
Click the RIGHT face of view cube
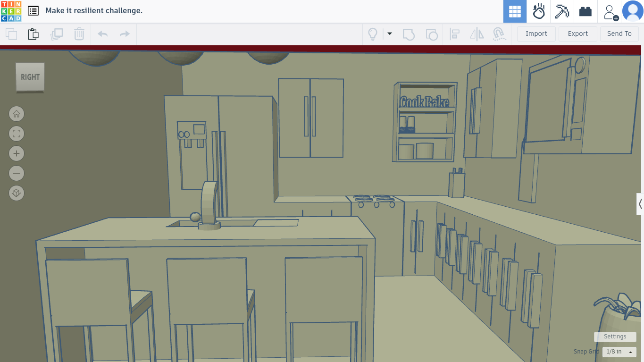pos(30,77)
